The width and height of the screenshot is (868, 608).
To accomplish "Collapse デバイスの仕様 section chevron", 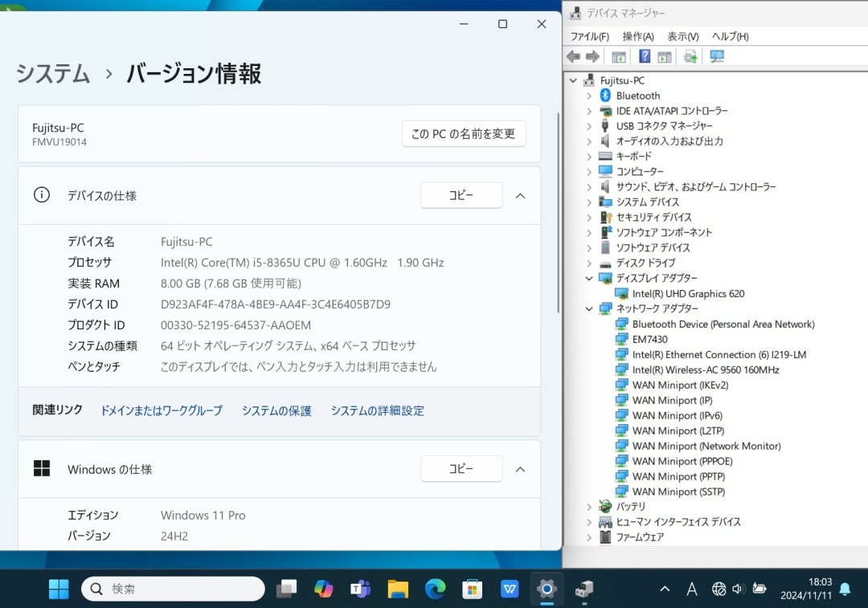I will [x=520, y=196].
